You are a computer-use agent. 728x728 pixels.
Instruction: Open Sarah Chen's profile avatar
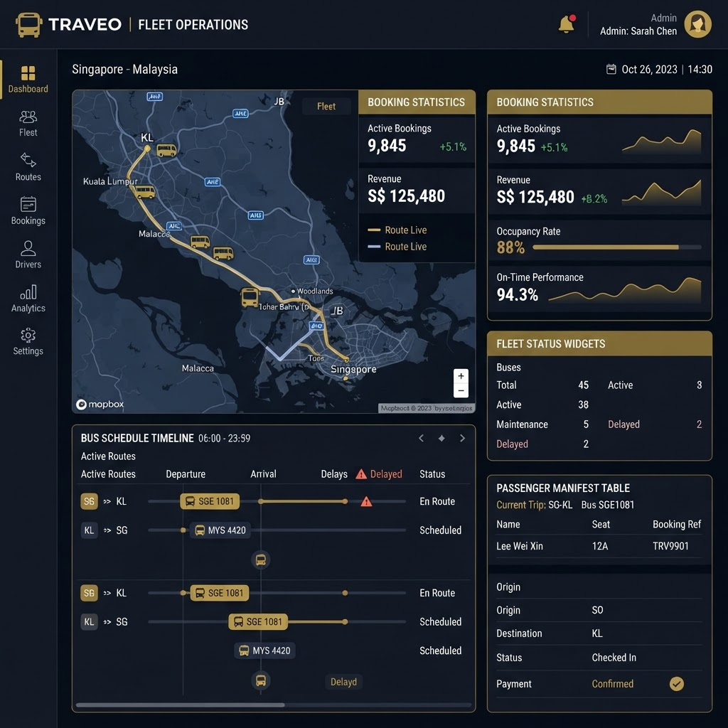[697, 24]
